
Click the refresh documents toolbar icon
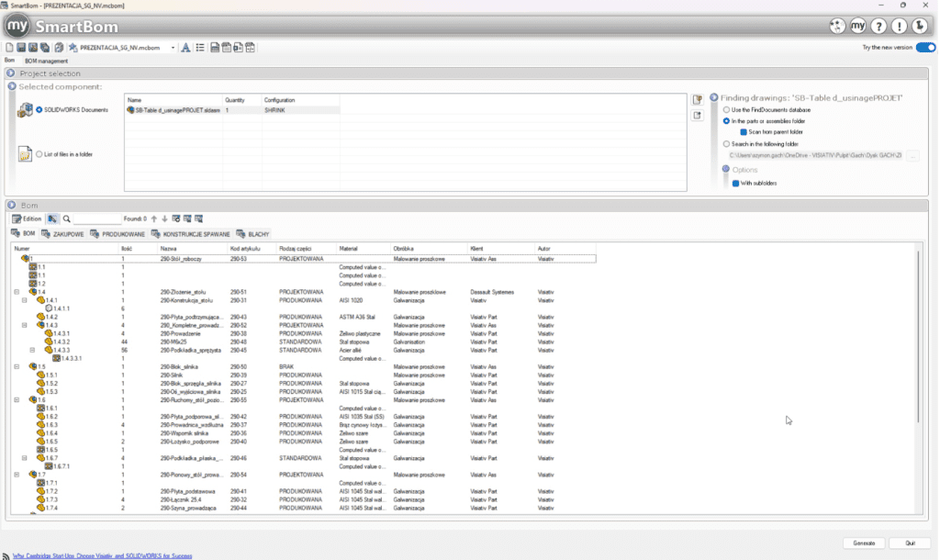click(59, 48)
